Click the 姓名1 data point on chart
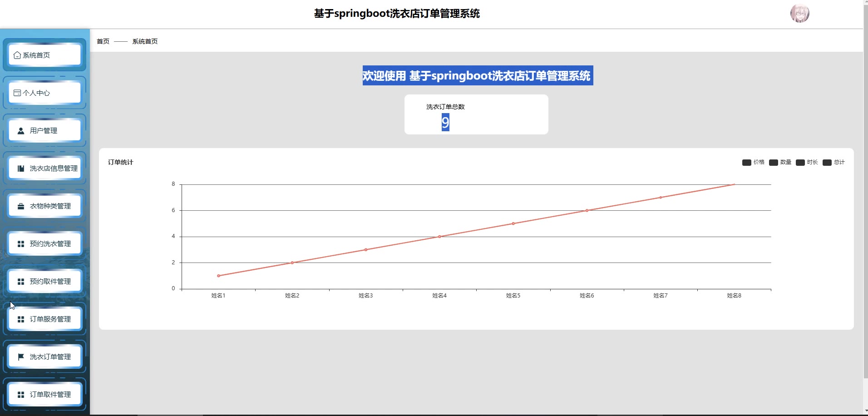 coord(218,276)
